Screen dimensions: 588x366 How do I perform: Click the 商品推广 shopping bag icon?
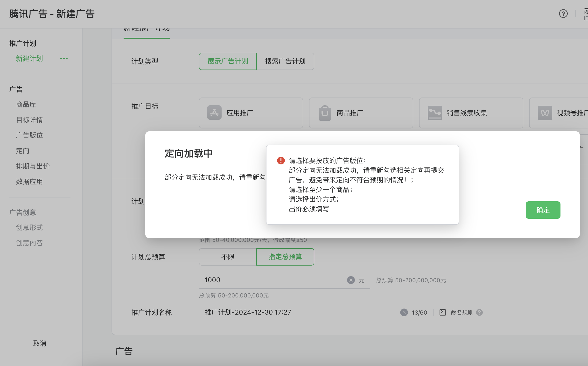pos(324,113)
